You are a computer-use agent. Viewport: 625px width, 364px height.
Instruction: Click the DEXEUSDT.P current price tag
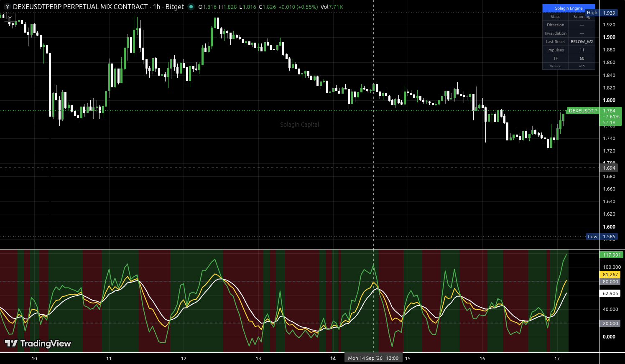coord(594,117)
